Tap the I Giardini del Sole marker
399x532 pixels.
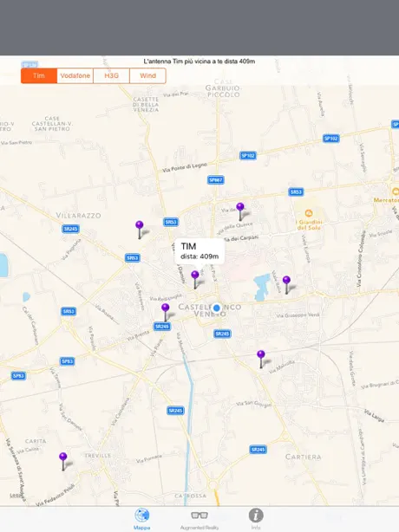308,213
